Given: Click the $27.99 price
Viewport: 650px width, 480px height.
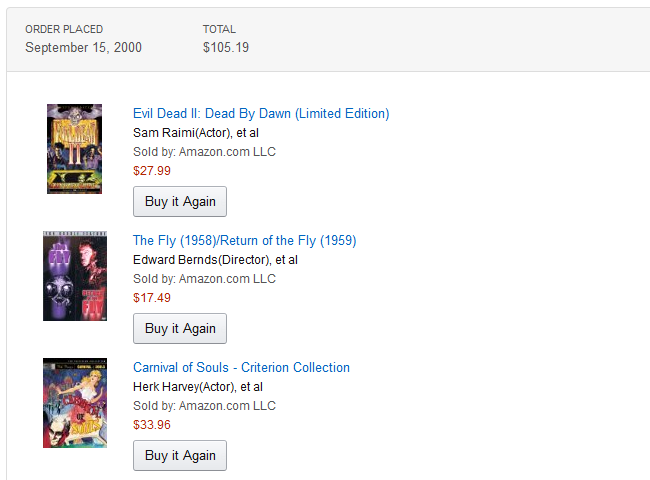Looking at the screenshot, I should click(152, 170).
